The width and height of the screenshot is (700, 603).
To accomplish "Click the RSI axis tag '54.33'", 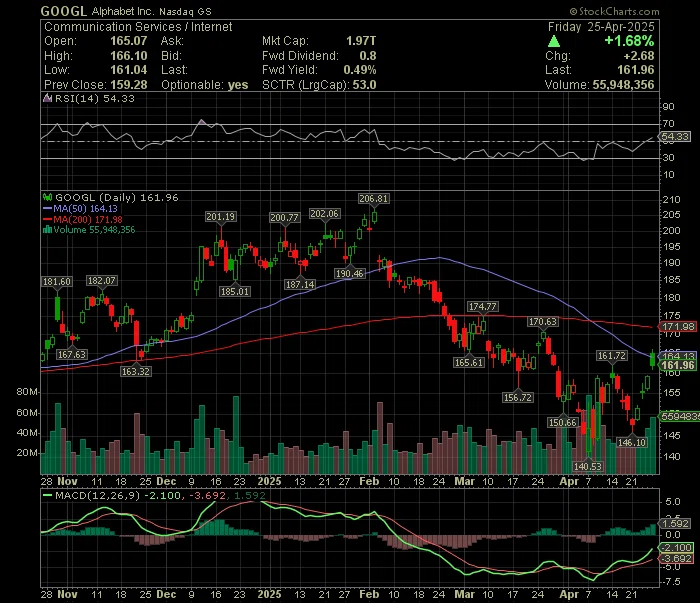I will [675, 136].
